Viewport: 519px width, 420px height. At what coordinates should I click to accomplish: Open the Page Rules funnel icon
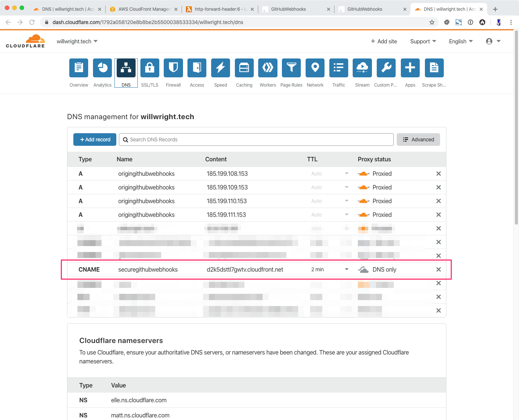[292, 68]
